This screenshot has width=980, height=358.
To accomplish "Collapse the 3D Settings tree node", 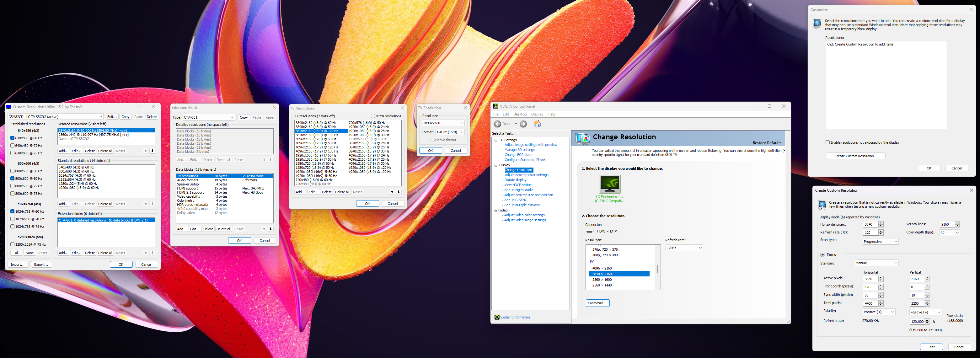I will pos(496,140).
